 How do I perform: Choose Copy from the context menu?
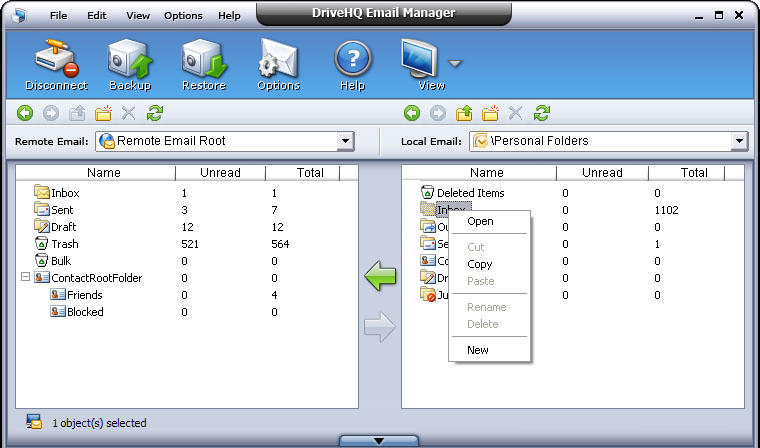coord(480,264)
